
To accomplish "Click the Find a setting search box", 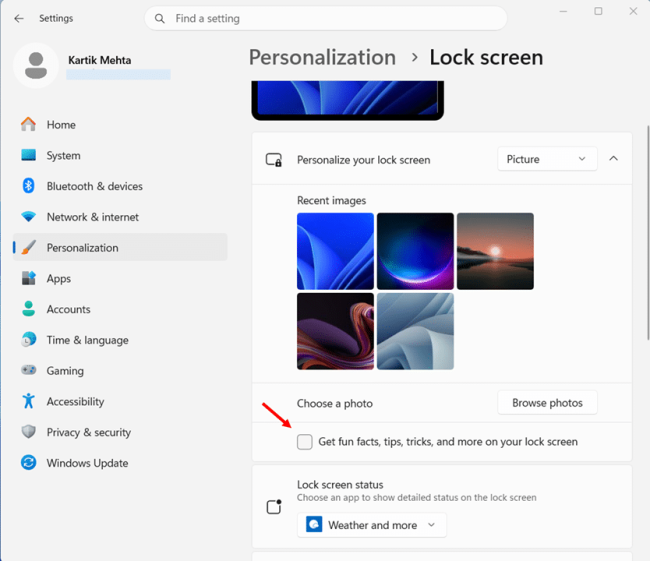I will [325, 18].
